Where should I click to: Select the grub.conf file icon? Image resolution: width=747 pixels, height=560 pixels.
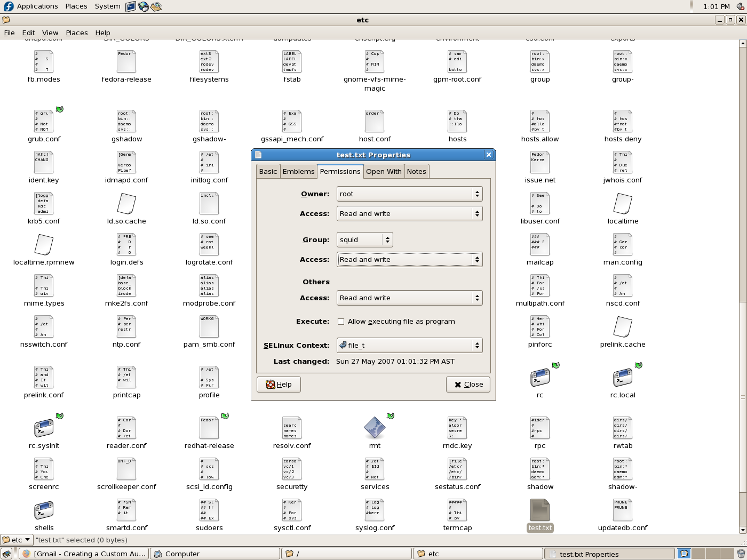click(44, 122)
